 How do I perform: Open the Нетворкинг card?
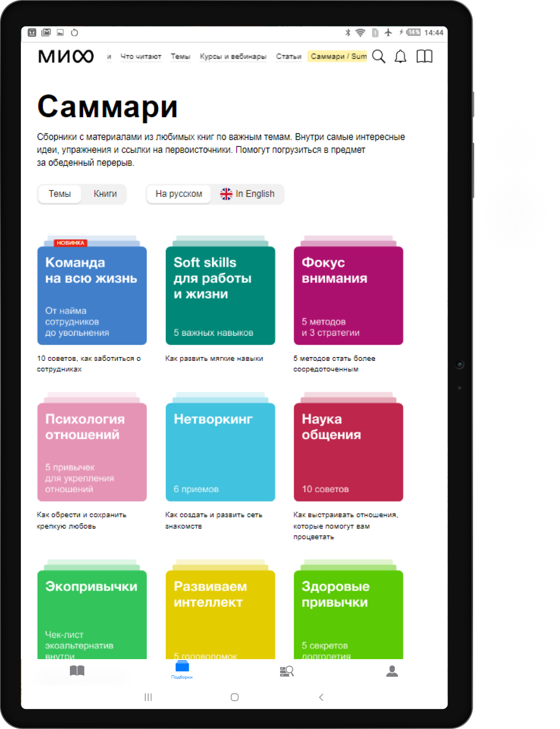pos(220,452)
